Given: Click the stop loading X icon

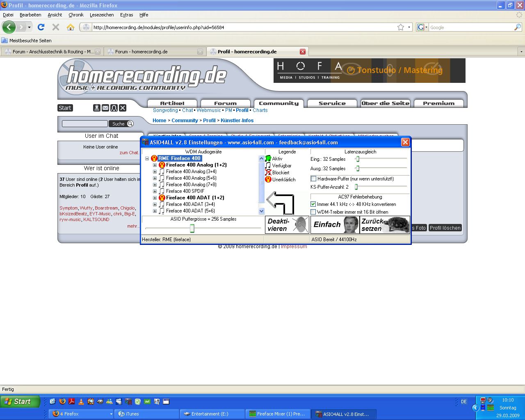Looking at the screenshot, I should (x=56, y=27).
